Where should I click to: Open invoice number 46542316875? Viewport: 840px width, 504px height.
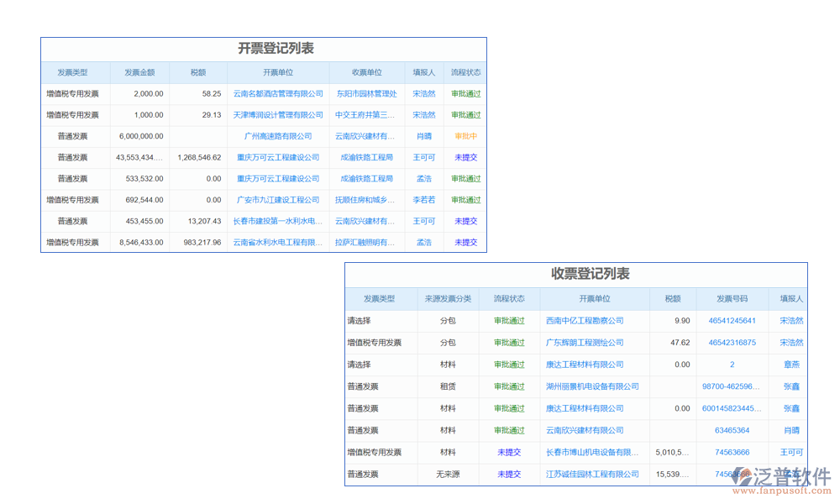[732, 343]
